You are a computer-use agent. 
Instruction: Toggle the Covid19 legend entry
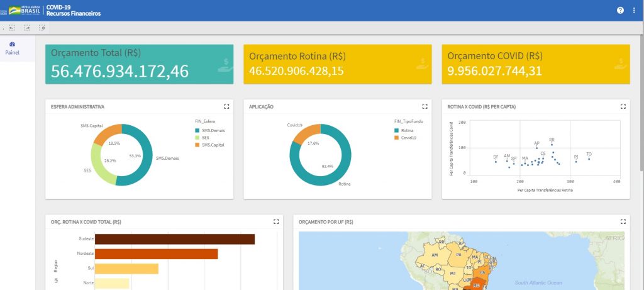tap(409, 137)
